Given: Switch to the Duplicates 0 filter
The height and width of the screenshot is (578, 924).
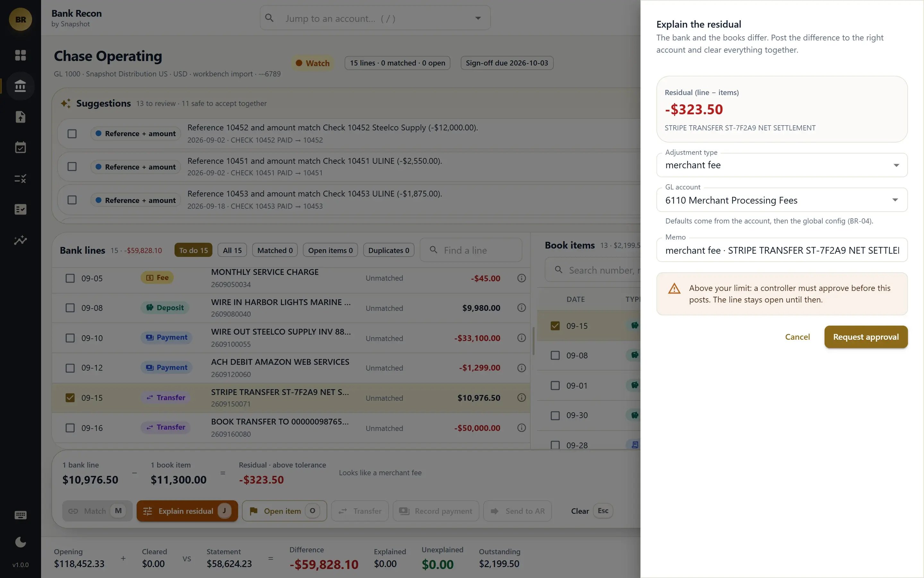Looking at the screenshot, I should pyautogui.click(x=388, y=250).
